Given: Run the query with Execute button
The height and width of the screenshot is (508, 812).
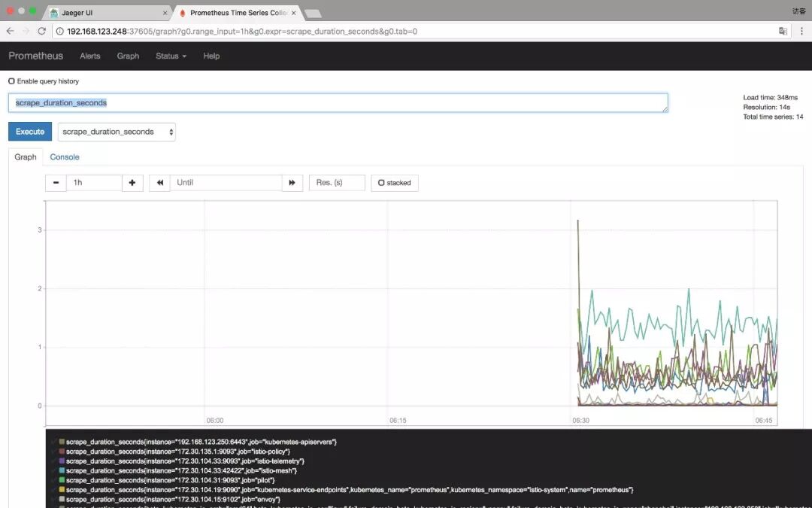Looking at the screenshot, I should (x=30, y=132).
